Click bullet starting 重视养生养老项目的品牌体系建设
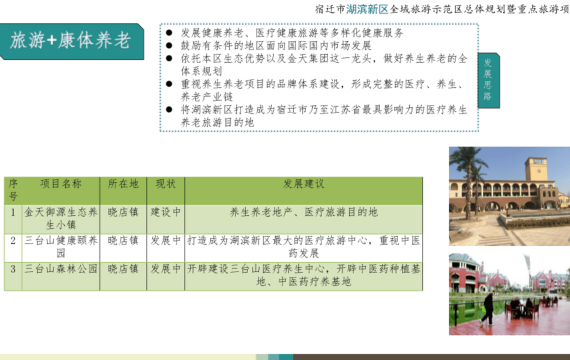This screenshot has width=570, height=360. pyautogui.click(x=323, y=91)
